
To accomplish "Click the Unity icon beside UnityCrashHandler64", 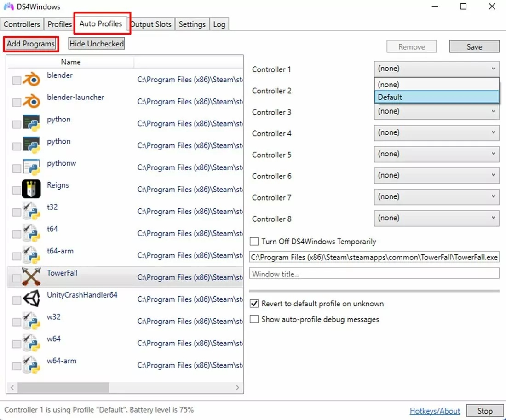I will coord(31,299).
